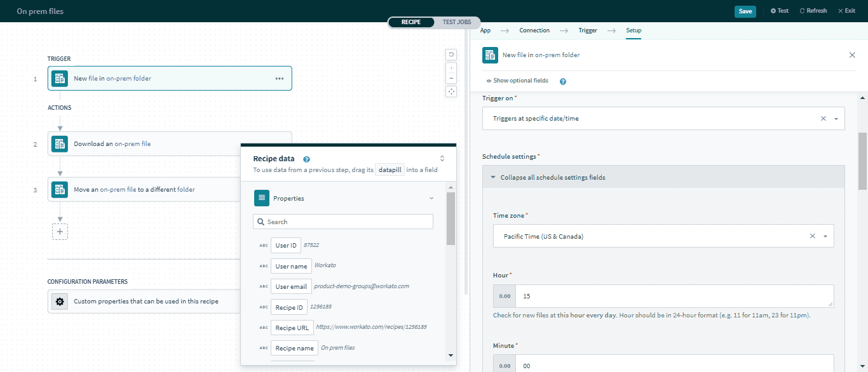Click the trigger step on-prem file icon
The width and height of the screenshot is (868, 372).
pos(60,79)
